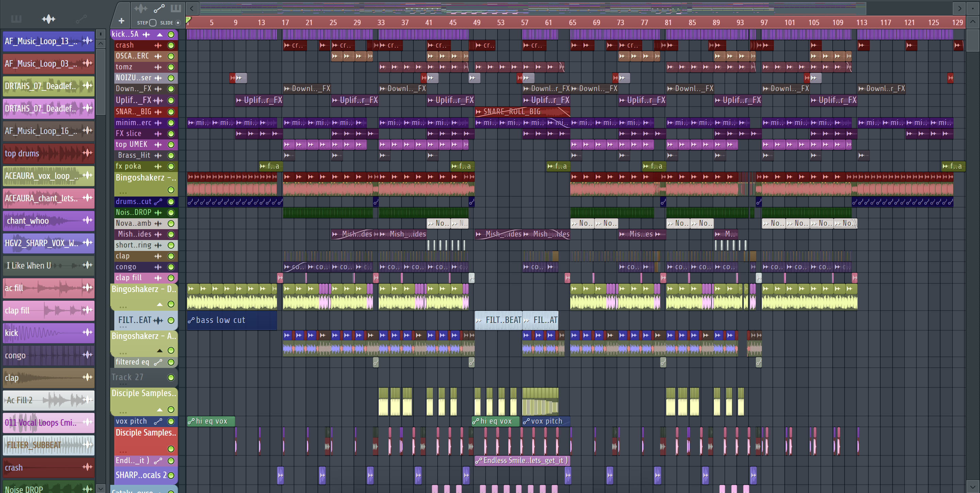Image resolution: width=980 pixels, height=493 pixels.
Task: Collapse the kick..5A track group arrow
Action: [160, 35]
